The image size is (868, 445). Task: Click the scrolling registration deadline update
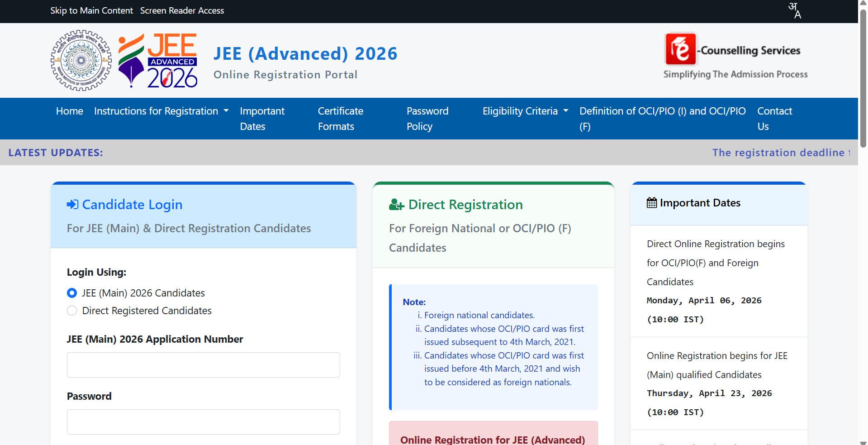pyautogui.click(x=781, y=153)
